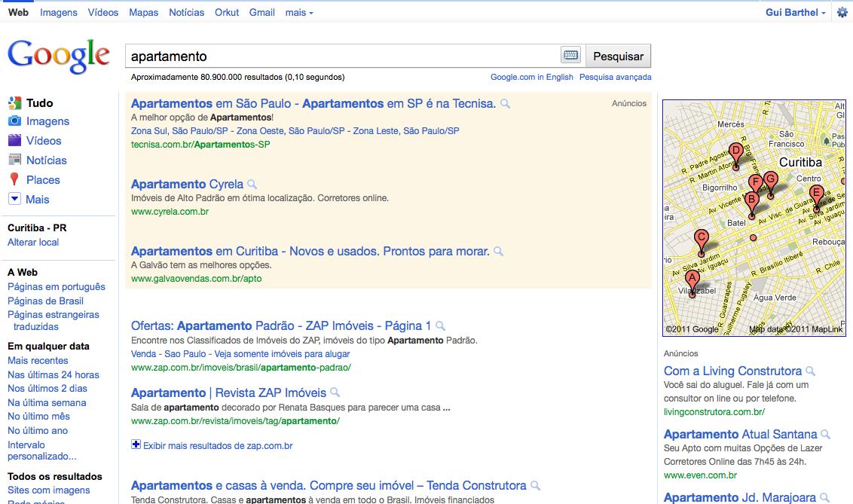Screen dimensions: 853x504
Task: Open Google.com in English link
Action: tap(531, 77)
